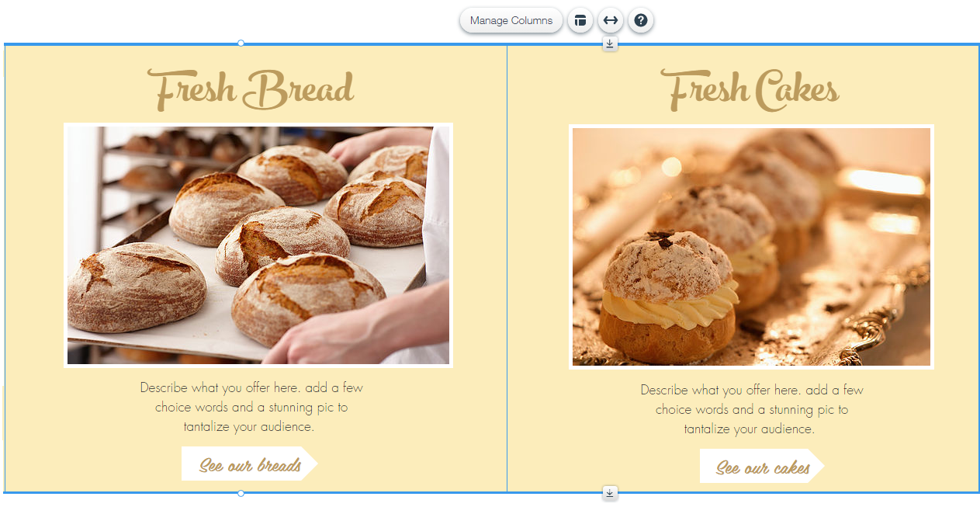Select the Fresh Cakes heading
The image size is (980, 507).
click(x=750, y=89)
